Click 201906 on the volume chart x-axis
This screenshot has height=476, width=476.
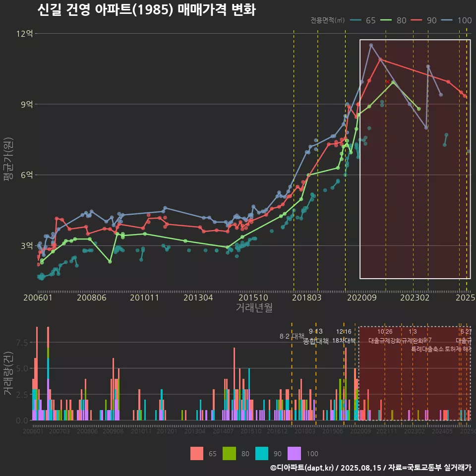pyautogui.click(x=333, y=431)
